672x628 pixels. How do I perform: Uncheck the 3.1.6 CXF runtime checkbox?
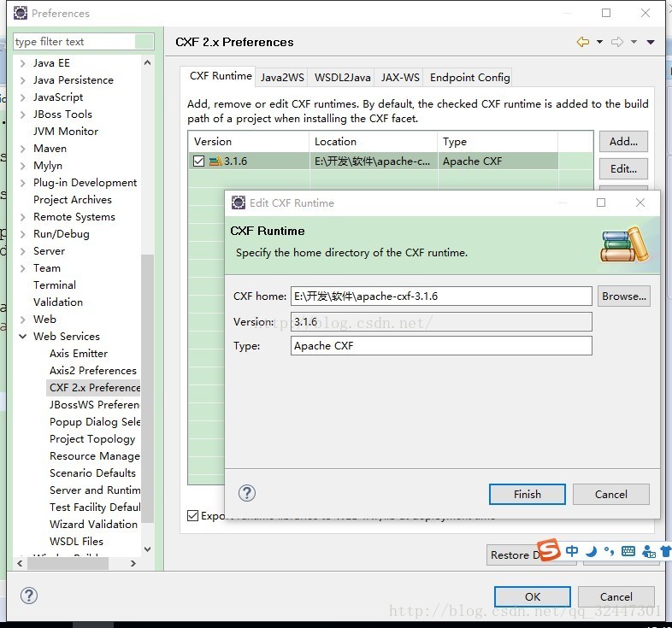[x=199, y=161]
